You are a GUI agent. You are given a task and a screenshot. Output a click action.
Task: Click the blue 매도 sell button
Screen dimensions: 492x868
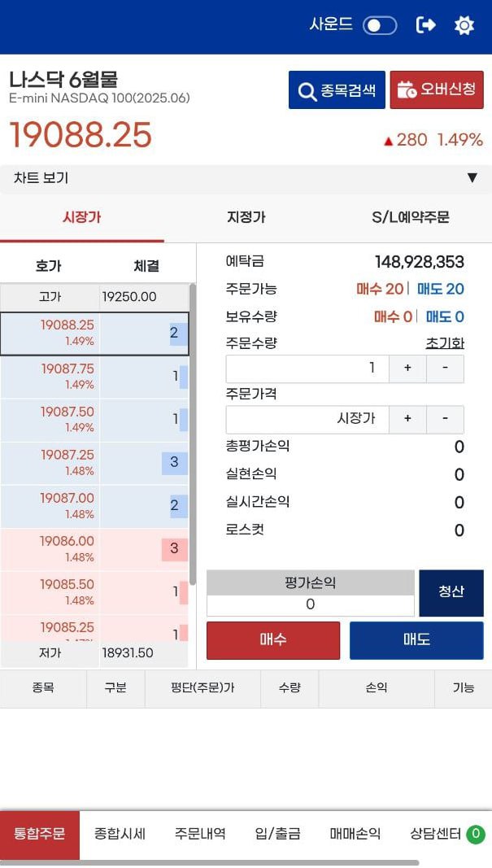(416, 640)
